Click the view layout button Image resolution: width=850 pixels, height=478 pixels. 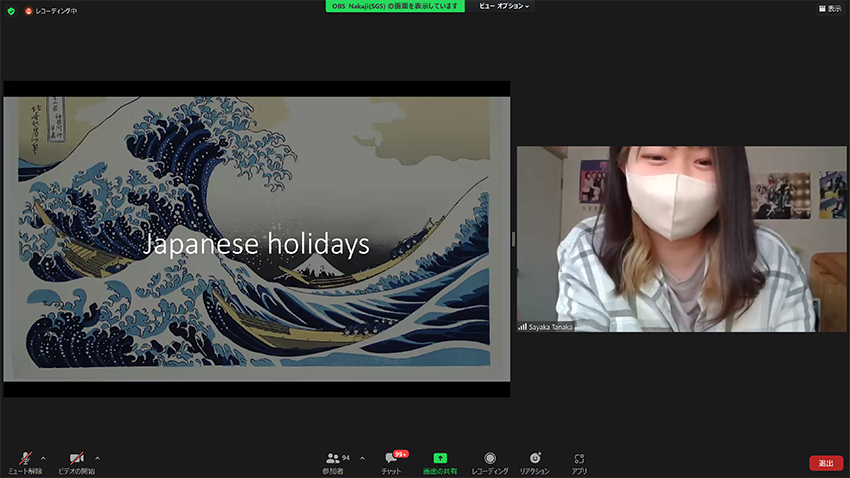click(830, 9)
